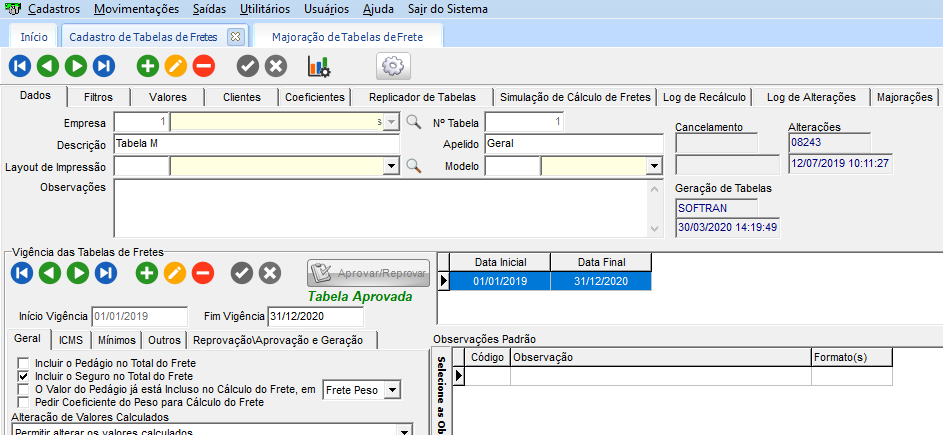The height and width of the screenshot is (435, 943).
Task: Switch to Mínimos sub-tab
Action: tap(117, 340)
